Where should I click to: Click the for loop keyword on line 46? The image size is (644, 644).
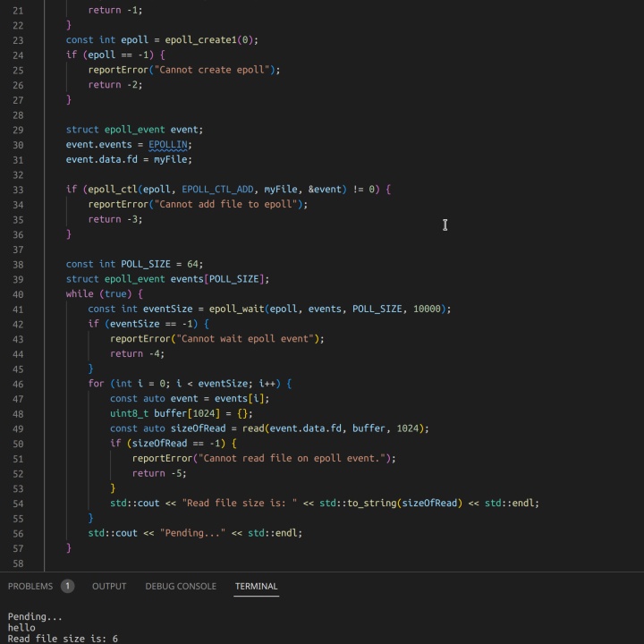pyautogui.click(x=96, y=384)
